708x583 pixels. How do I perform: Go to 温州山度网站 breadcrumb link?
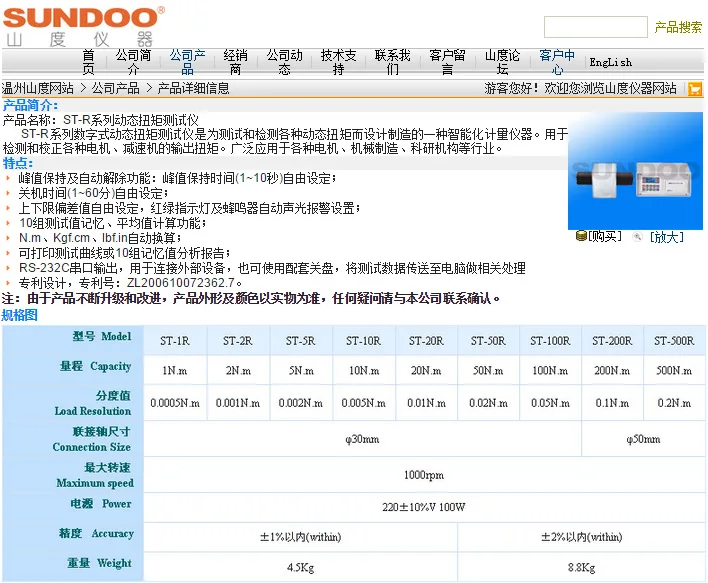click(37, 88)
